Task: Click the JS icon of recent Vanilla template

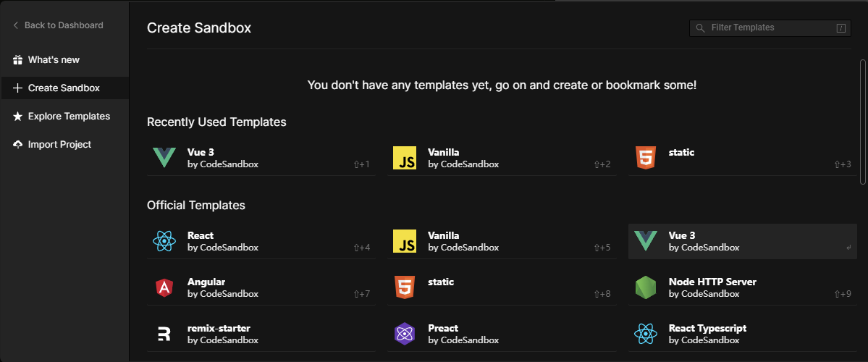Action: tap(404, 158)
